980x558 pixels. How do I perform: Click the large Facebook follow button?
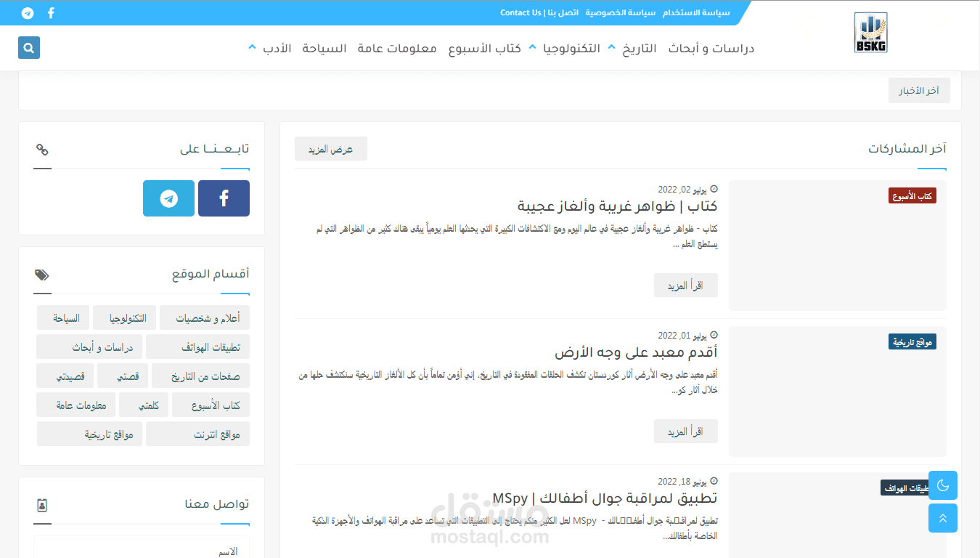[224, 198]
